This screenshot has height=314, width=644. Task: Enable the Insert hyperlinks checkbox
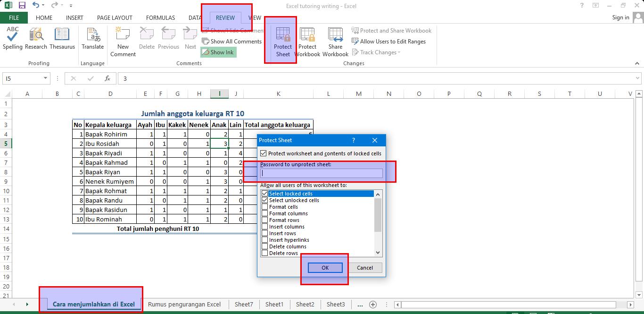(264, 240)
